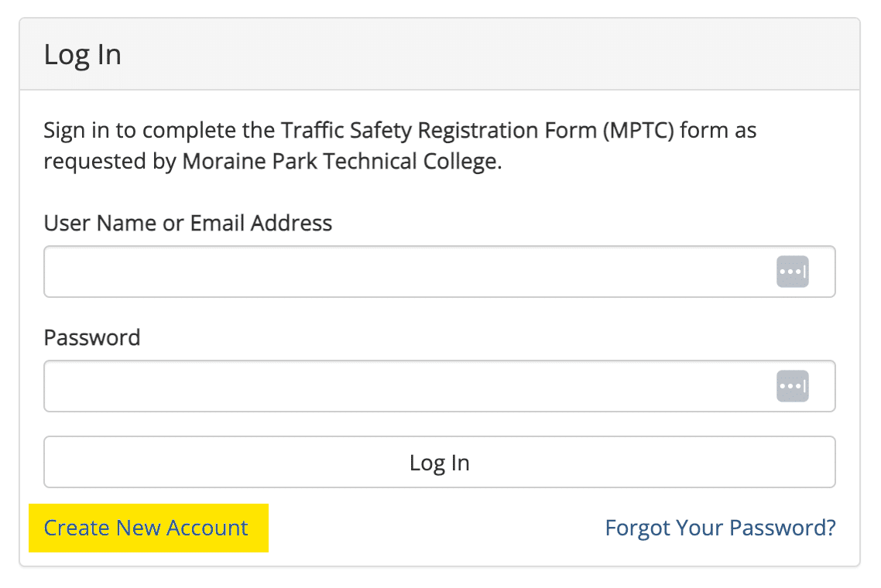Screen dimensions: 881x588
Task: Open password manager from the Password box
Action: (x=792, y=386)
